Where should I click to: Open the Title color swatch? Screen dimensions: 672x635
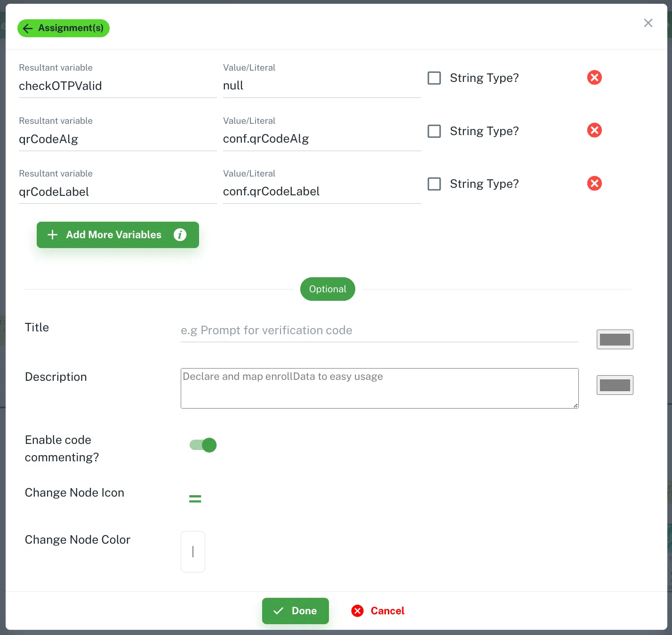coord(615,339)
